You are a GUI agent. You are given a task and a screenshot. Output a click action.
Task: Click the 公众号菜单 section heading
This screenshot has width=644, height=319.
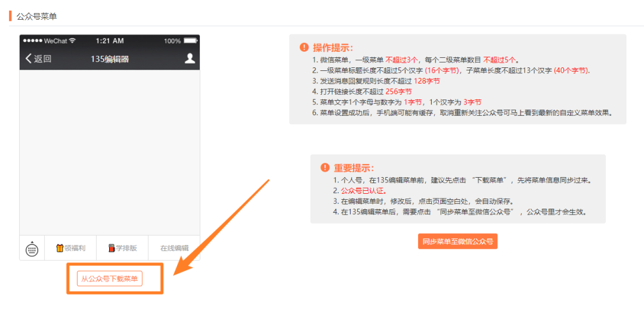coord(36,17)
